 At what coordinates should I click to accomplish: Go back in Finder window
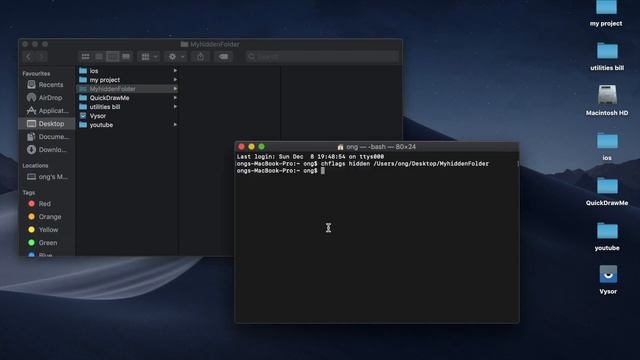[29, 56]
